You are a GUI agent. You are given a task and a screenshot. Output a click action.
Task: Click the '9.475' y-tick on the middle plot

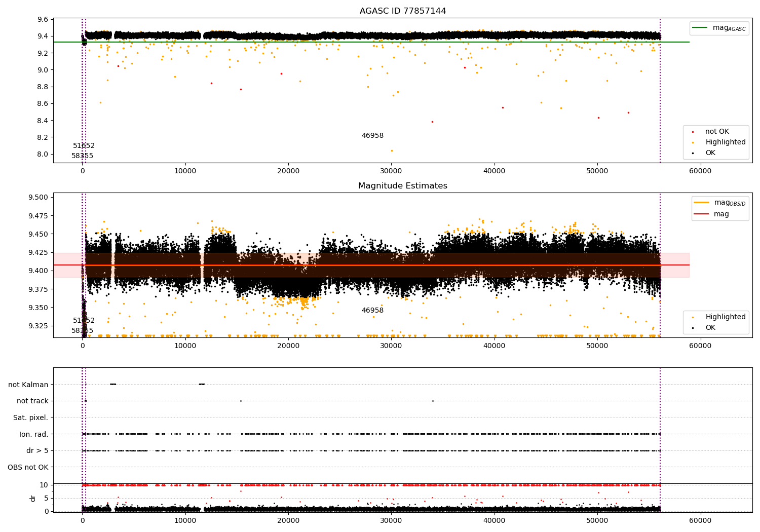coord(39,216)
